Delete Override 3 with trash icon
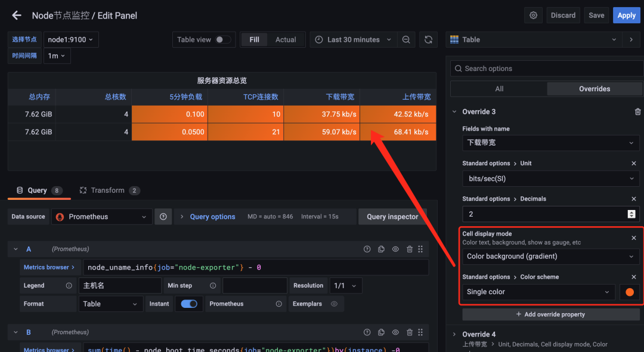The height and width of the screenshot is (352, 644). coord(637,112)
